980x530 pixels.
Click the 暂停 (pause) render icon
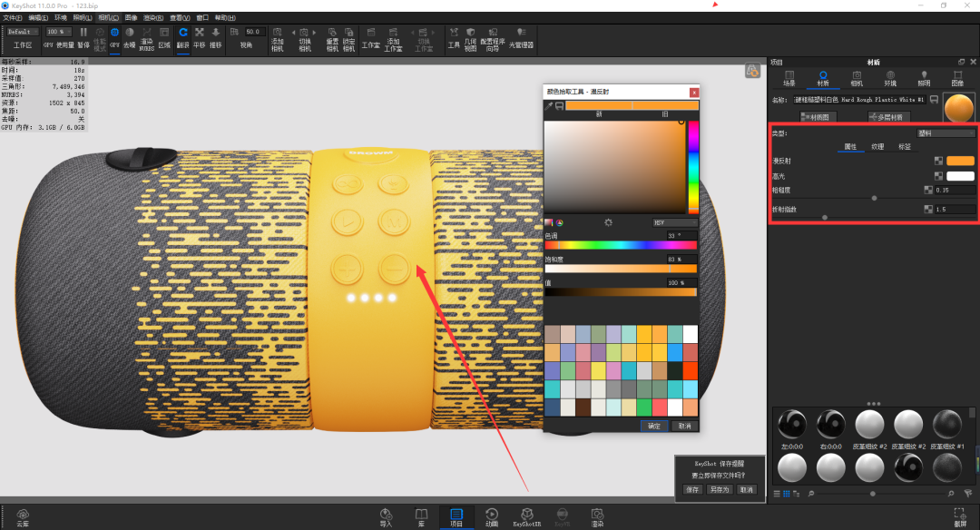click(83, 37)
